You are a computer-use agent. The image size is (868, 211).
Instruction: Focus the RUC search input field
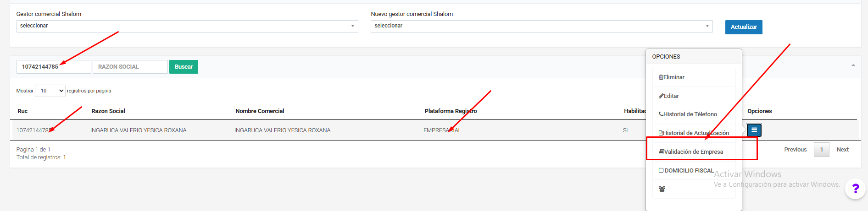pos(54,67)
